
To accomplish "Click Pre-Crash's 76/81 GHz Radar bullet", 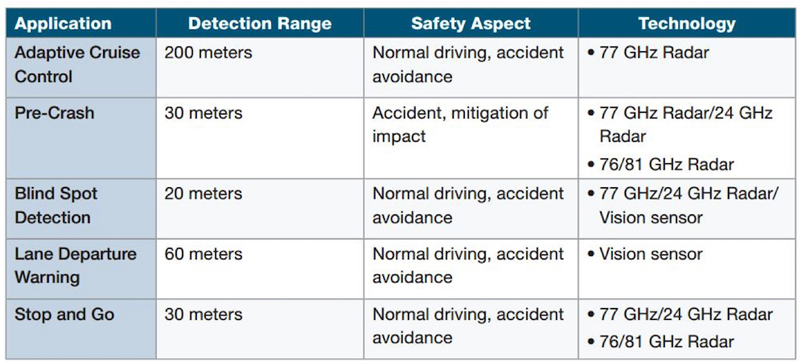I will pos(660,164).
